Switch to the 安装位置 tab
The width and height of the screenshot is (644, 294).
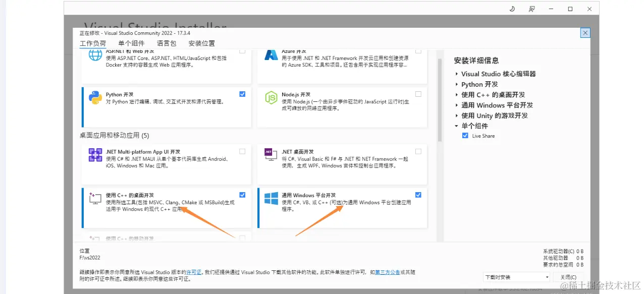click(202, 43)
